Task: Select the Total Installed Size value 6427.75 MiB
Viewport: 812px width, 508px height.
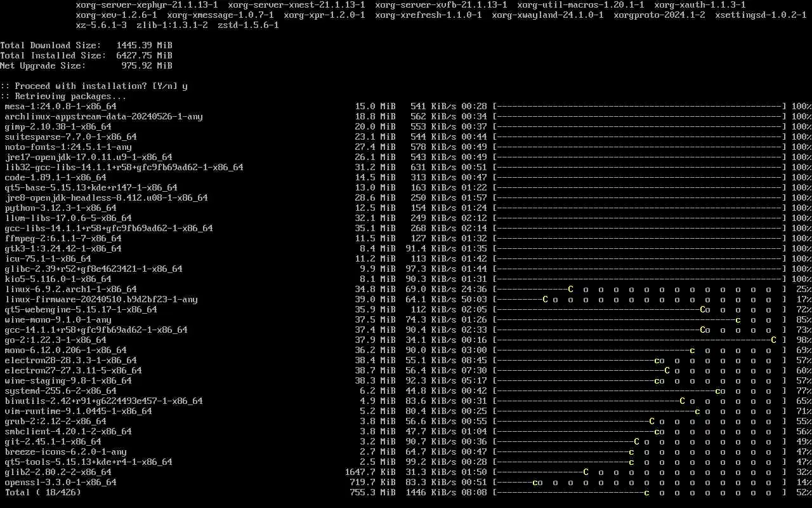Action: pos(144,56)
